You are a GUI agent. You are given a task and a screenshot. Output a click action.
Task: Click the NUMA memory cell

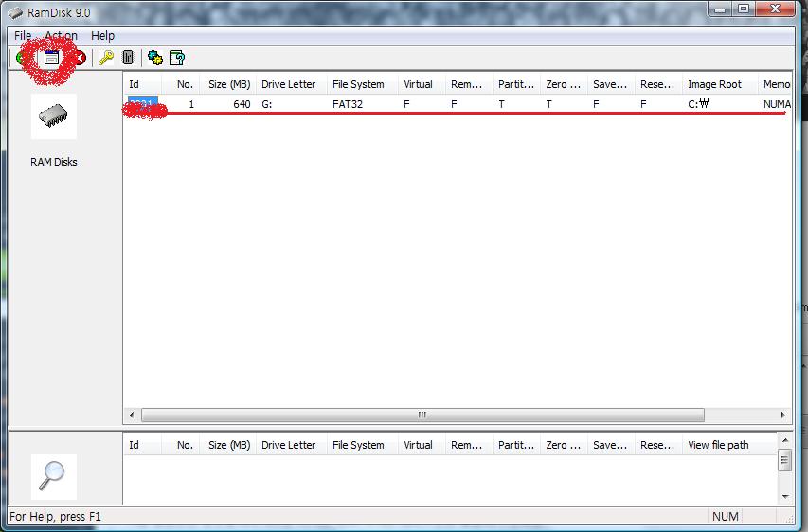(777, 104)
